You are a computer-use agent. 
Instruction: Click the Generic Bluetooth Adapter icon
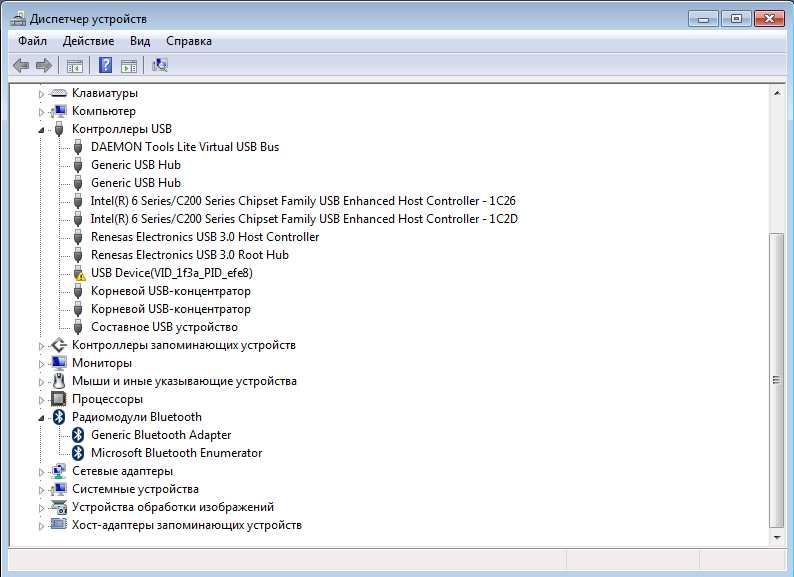tap(78, 435)
